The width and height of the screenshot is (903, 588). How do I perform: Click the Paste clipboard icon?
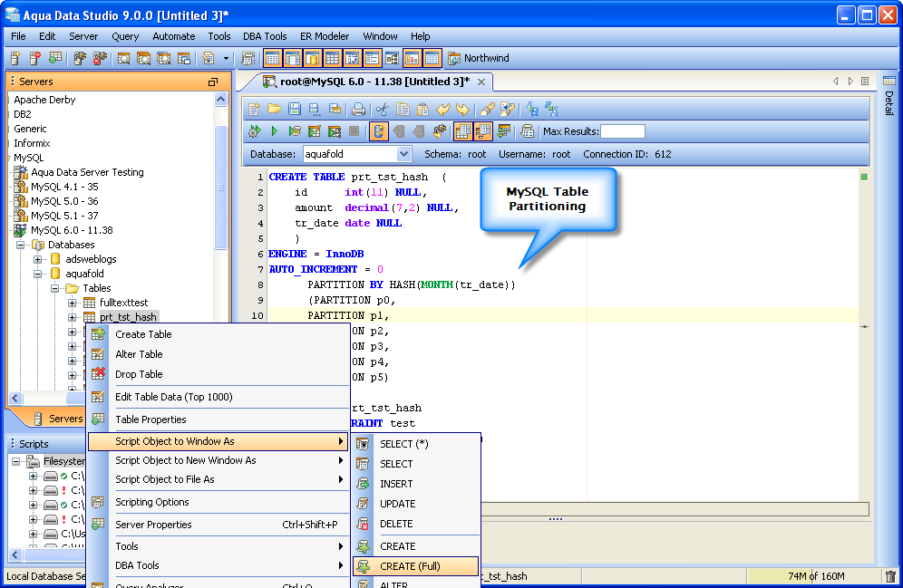pos(422,109)
